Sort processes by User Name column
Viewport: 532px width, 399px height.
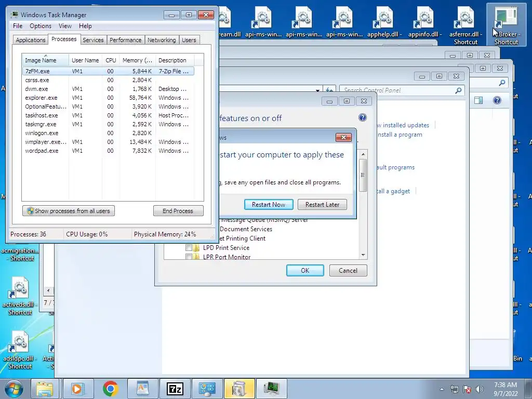point(85,60)
